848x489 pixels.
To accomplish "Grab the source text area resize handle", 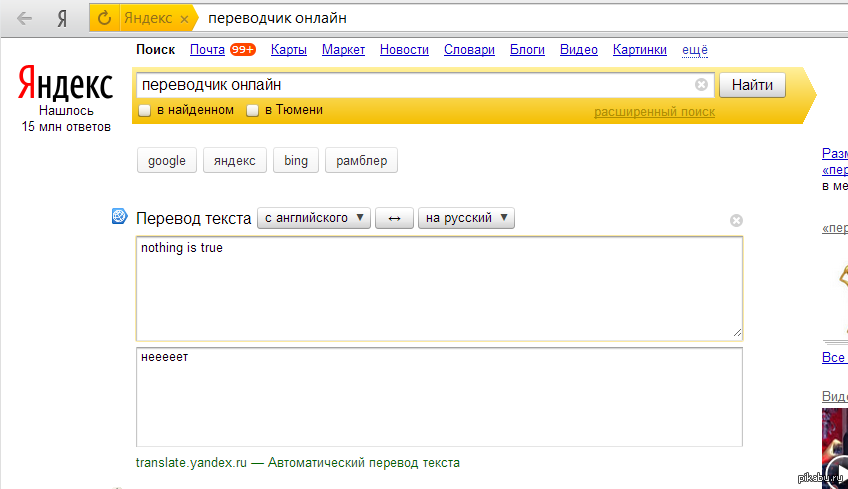I will pyautogui.click(x=738, y=333).
